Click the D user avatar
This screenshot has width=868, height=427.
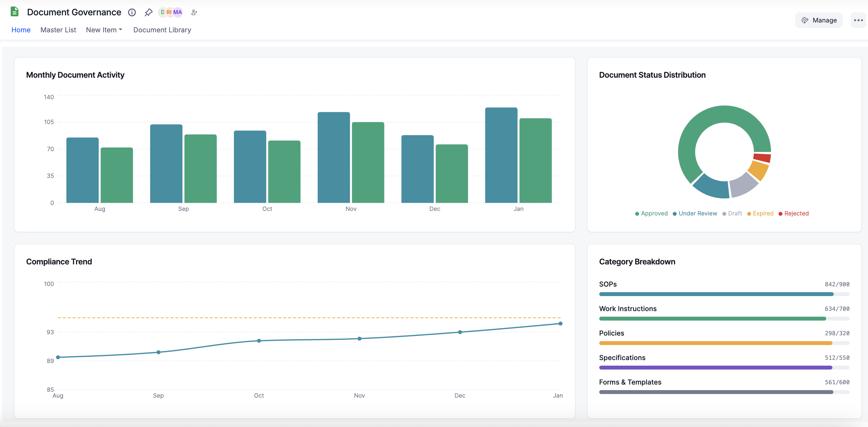point(162,12)
